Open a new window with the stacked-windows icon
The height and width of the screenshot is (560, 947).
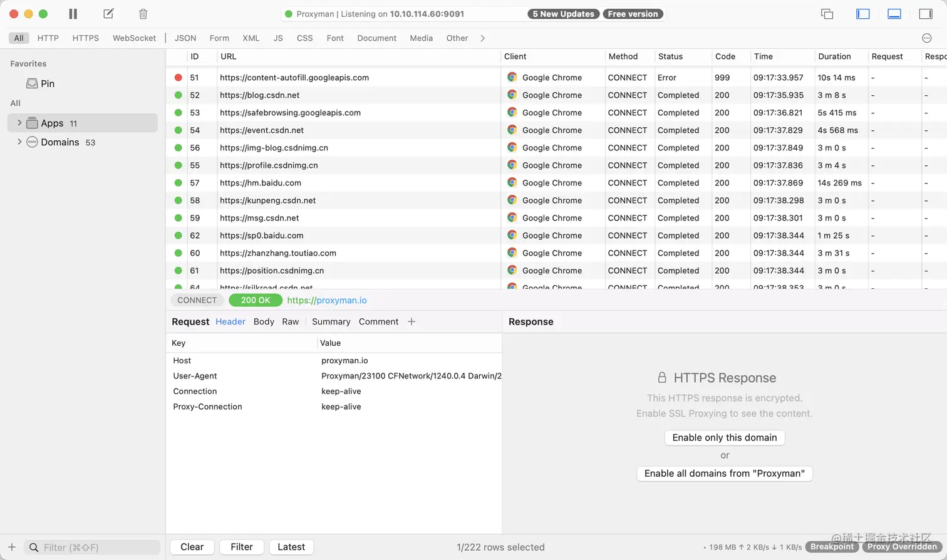pyautogui.click(x=827, y=14)
